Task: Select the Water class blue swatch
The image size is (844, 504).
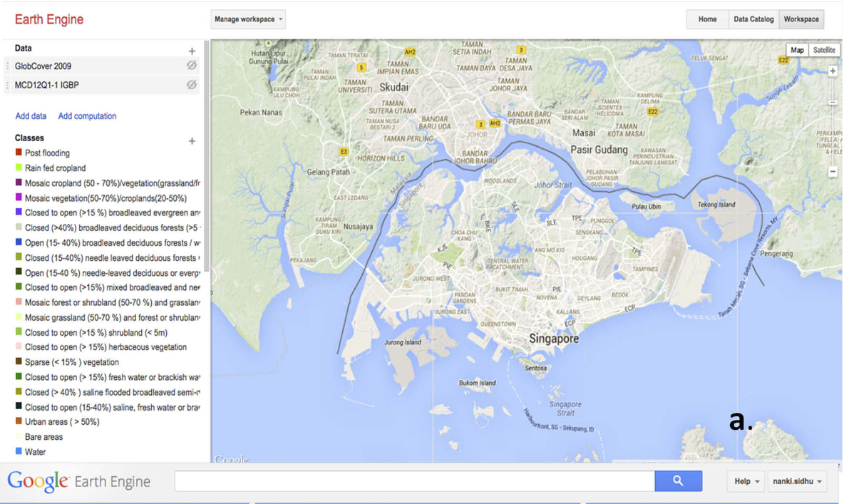Action: [x=19, y=452]
